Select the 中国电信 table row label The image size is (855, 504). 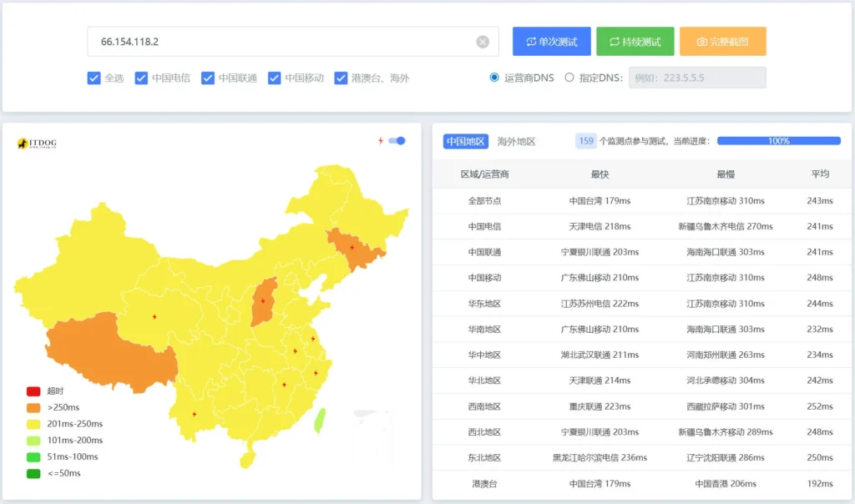tap(484, 226)
